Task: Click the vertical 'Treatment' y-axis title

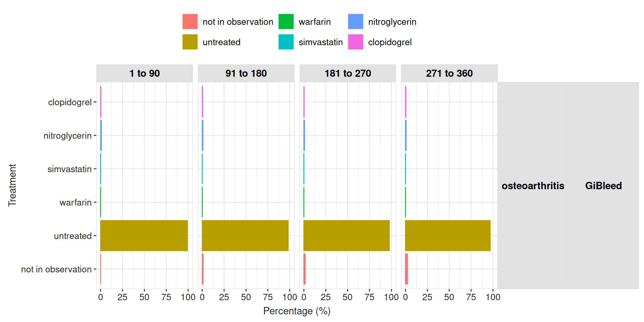Action: point(12,185)
